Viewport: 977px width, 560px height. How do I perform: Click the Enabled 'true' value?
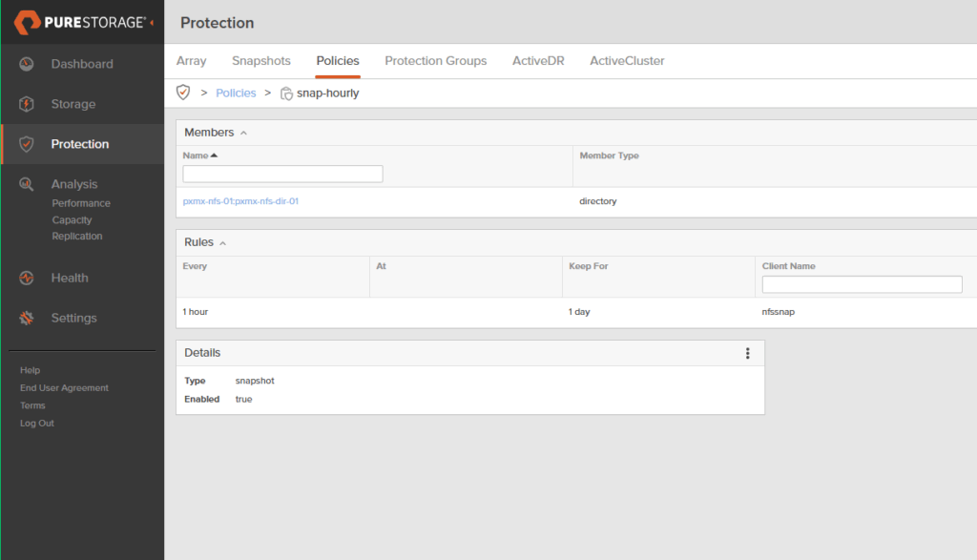[x=243, y=400]
